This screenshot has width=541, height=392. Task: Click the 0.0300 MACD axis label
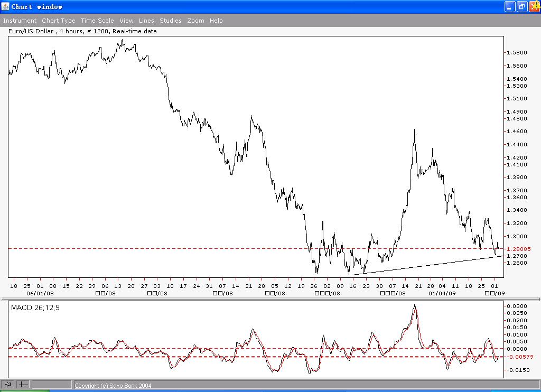[517, 306]
